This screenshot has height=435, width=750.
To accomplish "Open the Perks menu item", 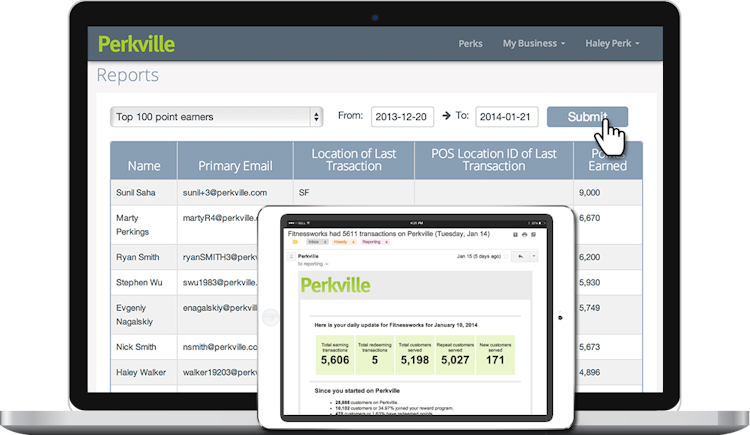I will click(470, 44).
